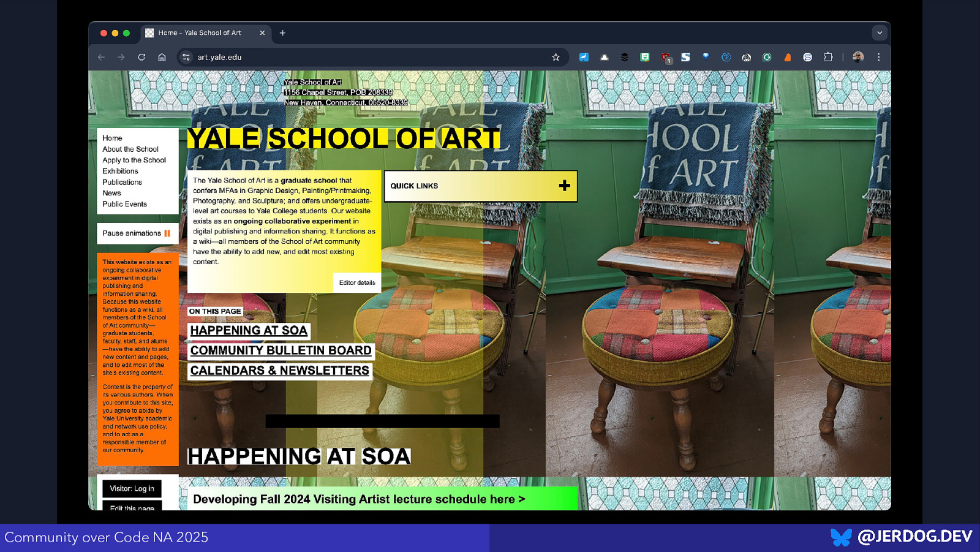Screen dimensions: 980x552
Task: Open a new browser tab
Action: tap(282, 33)
